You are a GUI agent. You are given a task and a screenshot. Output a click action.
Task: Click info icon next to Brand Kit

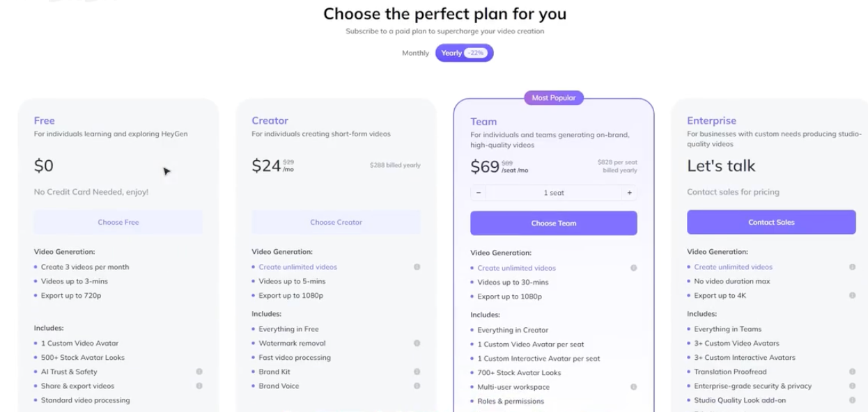click(x=417, y=372)
